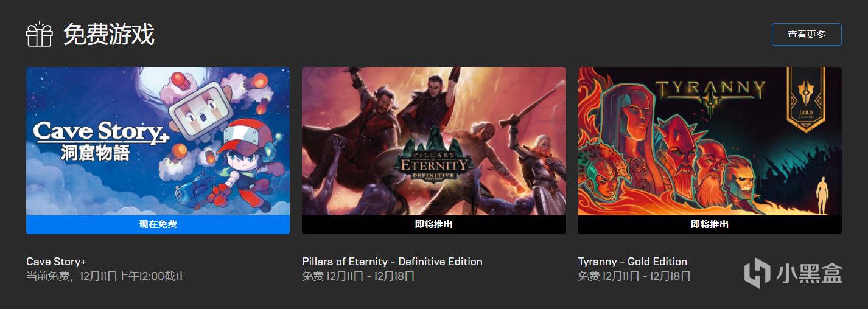The height and width of the screenshot is (309, 868).
Task: Click the gift box icon beside 免费游戏
Action: tap(40, 35)
